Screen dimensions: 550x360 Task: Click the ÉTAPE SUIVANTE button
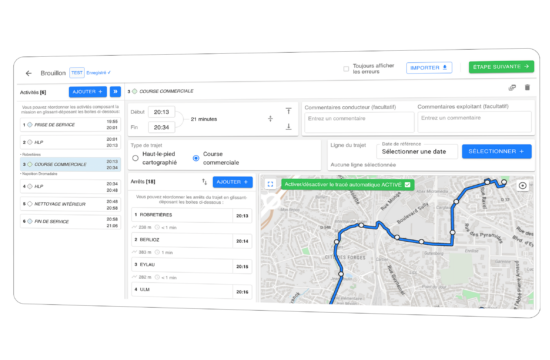501,67
